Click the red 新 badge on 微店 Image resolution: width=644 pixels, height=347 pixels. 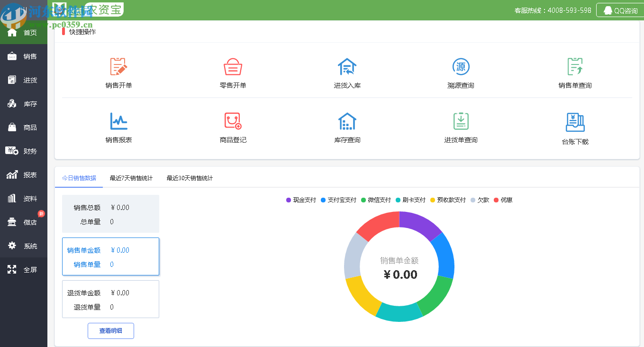(x=41, y=214)
